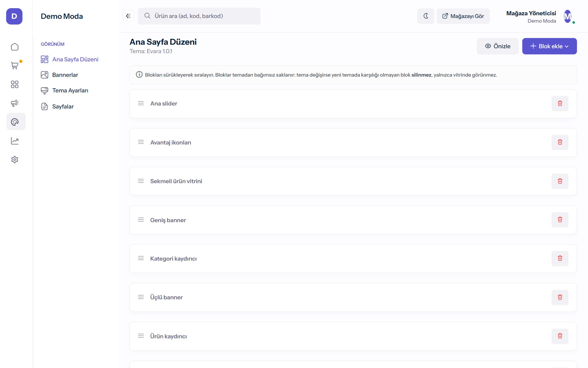Open Bannerlar menu item
The height and width of the screenshot is (368, 588).
tap(60, 75)
